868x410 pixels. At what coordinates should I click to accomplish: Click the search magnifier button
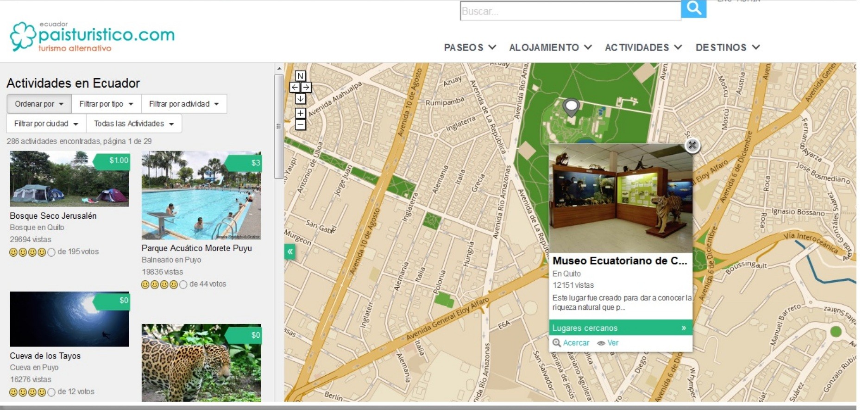(x=693, y=9)
